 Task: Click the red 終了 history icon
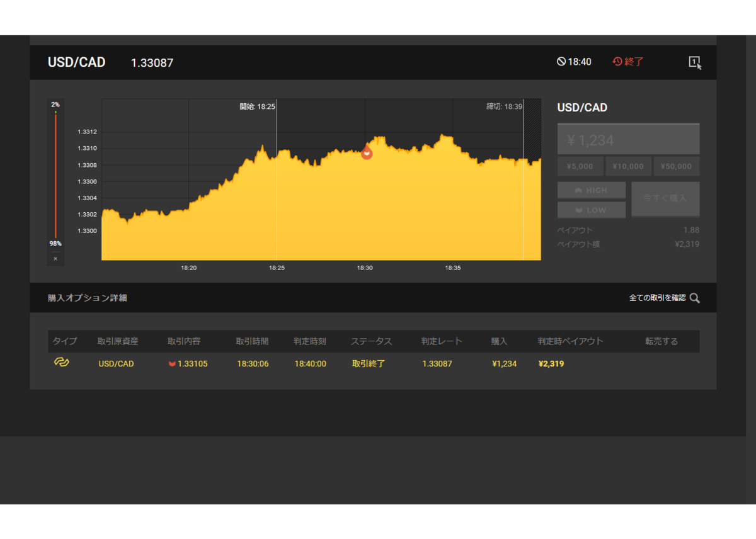[x=617, y=62]
